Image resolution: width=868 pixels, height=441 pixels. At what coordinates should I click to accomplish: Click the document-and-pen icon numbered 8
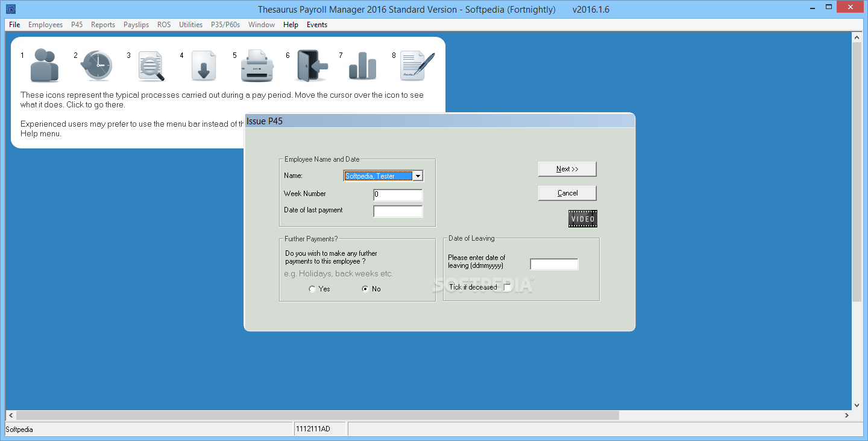click(x=417, y=65)
